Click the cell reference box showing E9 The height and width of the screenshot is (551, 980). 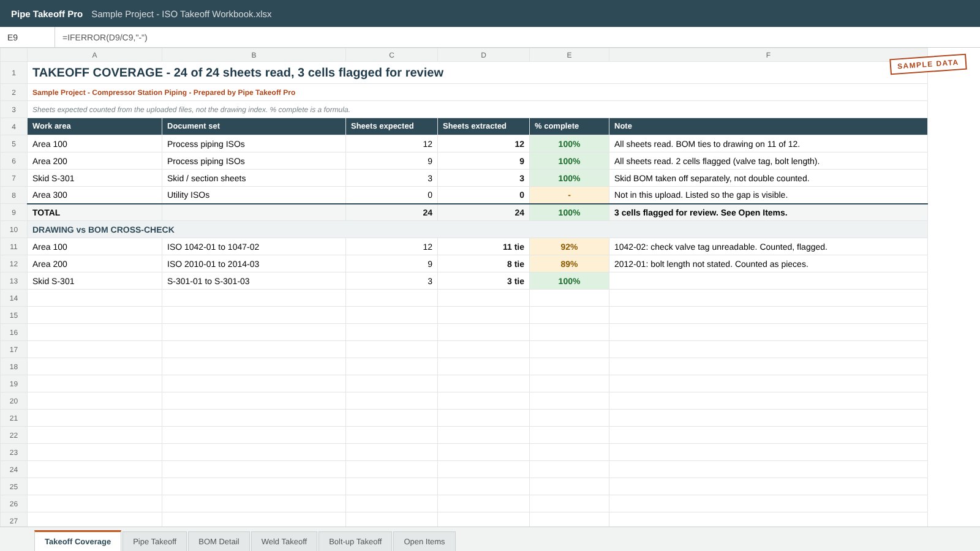[28, 37]
